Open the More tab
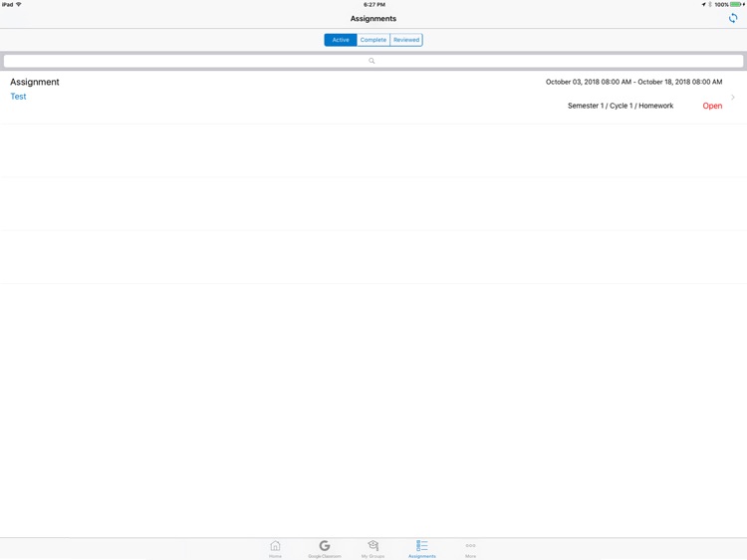 [x=471, y=549]
